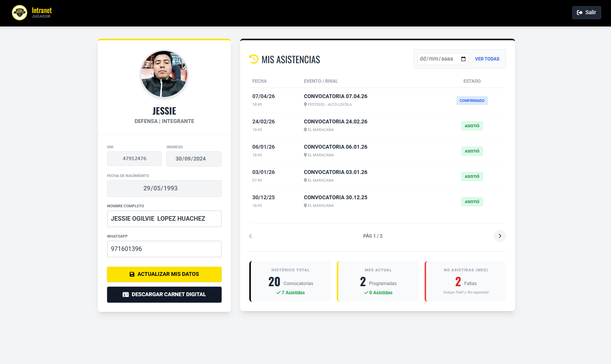Click the No Asistidas (Mes) card
Image resolution: width=611 pixels, height=364 pixels.
465,282
